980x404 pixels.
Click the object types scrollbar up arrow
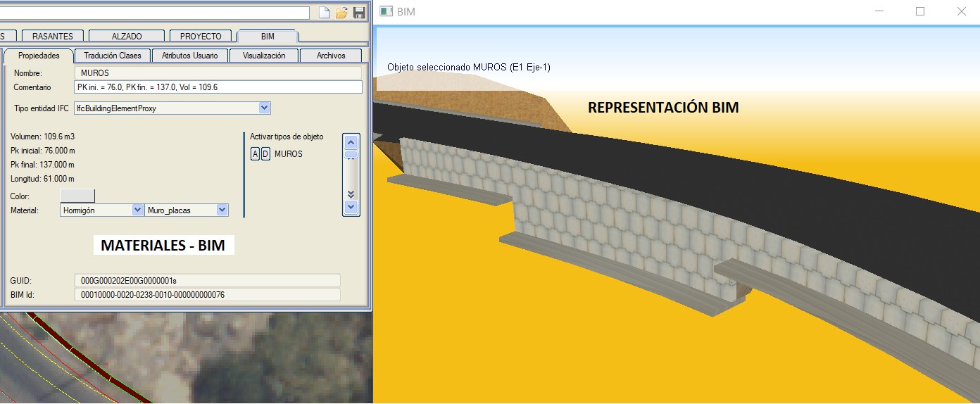[351, 141]
